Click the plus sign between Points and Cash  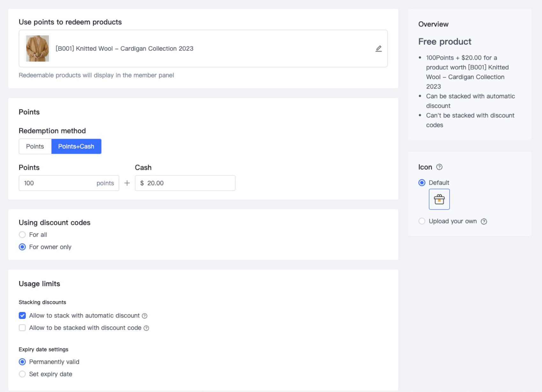click(127, 183)
